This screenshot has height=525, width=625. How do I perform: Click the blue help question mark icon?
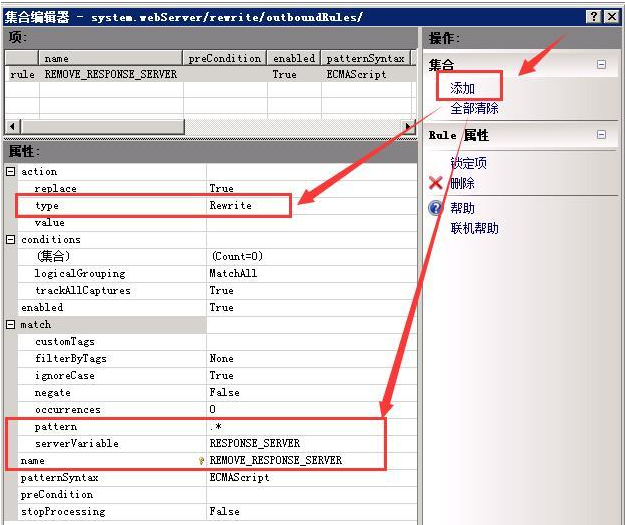(435, 208)
